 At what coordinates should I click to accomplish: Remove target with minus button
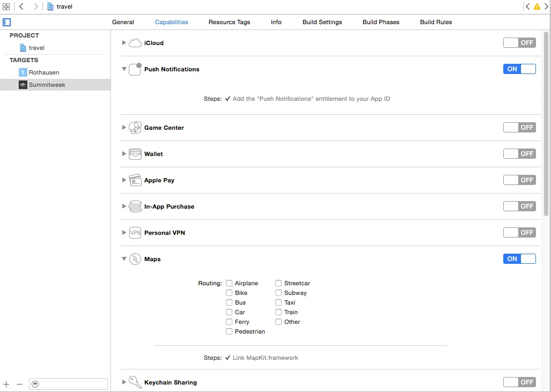point(20,384)
